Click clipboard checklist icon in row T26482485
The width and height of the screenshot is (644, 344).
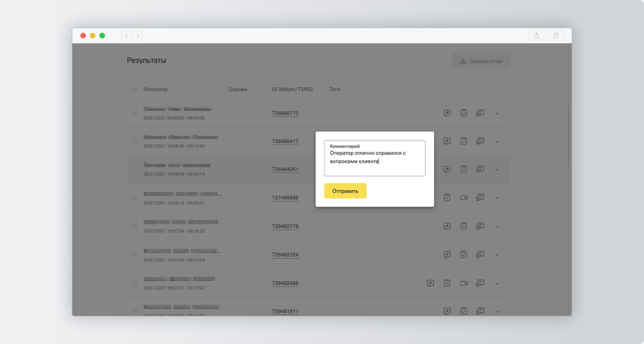(x=447, y=283)
